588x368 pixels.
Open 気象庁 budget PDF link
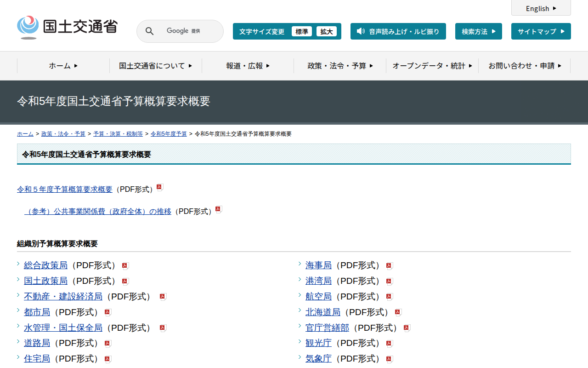coord(319,359)
